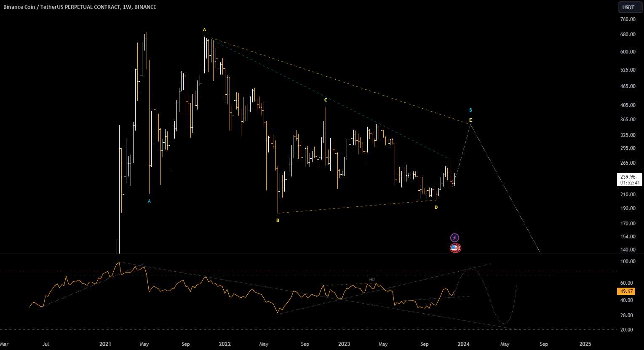Click the 2022 label on time axis
The image size is (644, 350).
pos(225,344)
